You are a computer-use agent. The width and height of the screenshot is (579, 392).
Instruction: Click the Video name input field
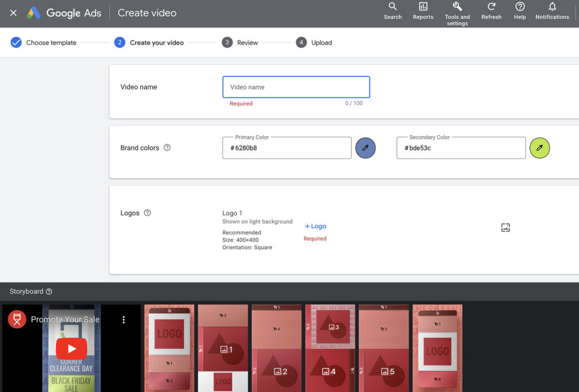pos(296,87)
